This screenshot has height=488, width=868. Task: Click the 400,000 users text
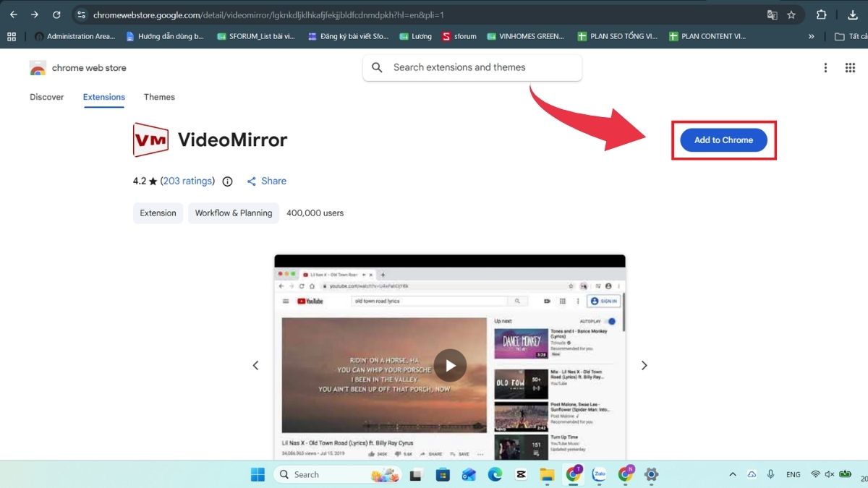315,213
